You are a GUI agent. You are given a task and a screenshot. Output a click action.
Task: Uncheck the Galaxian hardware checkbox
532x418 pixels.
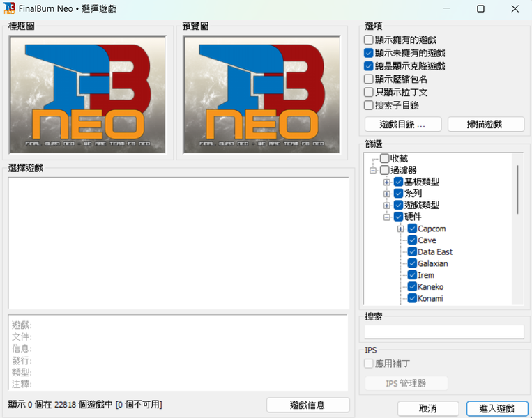pyautogui.click(x=412, y=263)
